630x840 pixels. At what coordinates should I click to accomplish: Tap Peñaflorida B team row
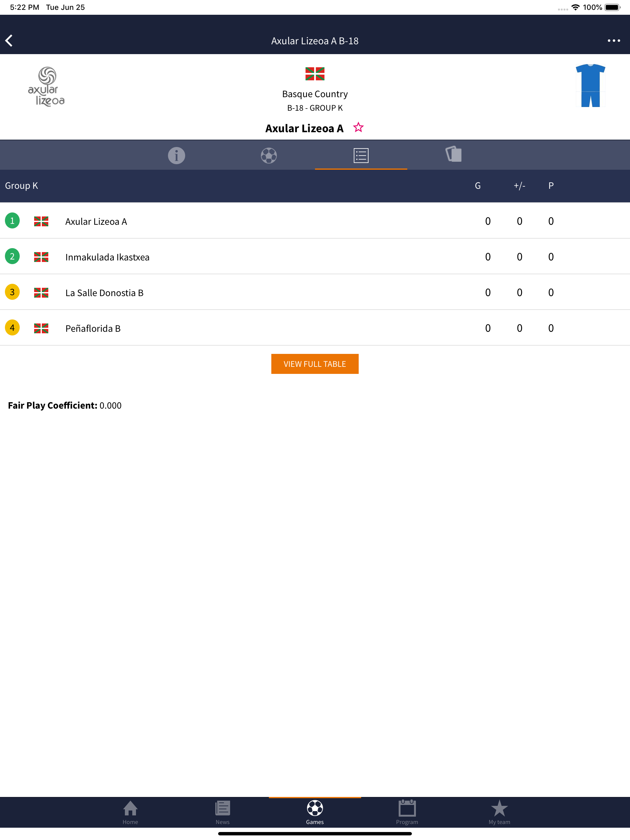93,328
